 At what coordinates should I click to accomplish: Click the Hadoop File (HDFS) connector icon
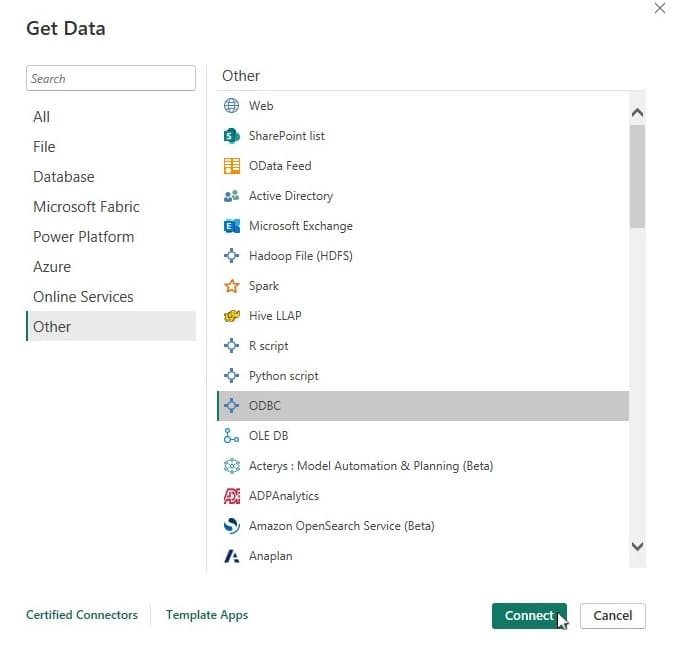(x=231, y=256)
